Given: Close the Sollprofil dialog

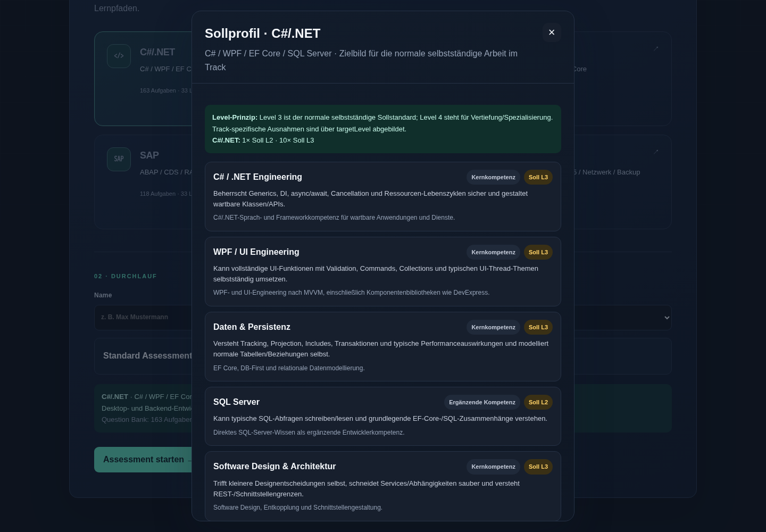Looking at the screenshot, I should tap(552, 32).
